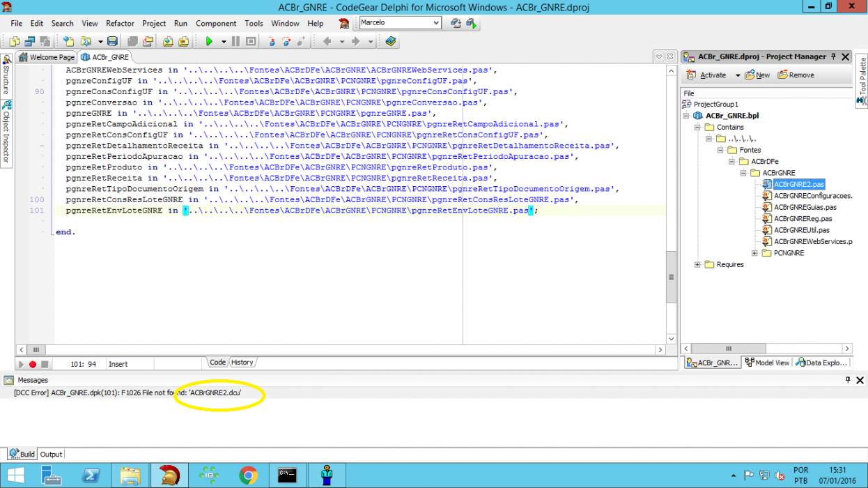868x488 pixels.
Task: Switch to the History editor tab
Action: pos(242,363)
